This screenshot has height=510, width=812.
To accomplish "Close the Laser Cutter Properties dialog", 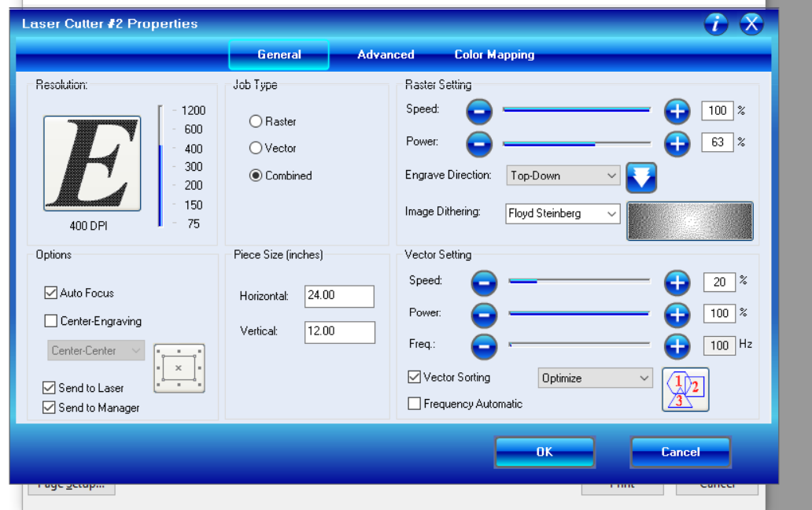I will click(x=751, y=24).
